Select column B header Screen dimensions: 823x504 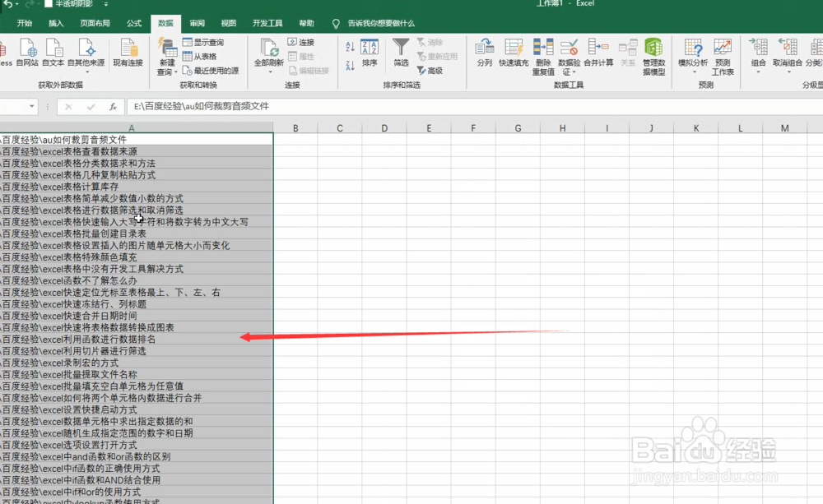tap(295, 128)
